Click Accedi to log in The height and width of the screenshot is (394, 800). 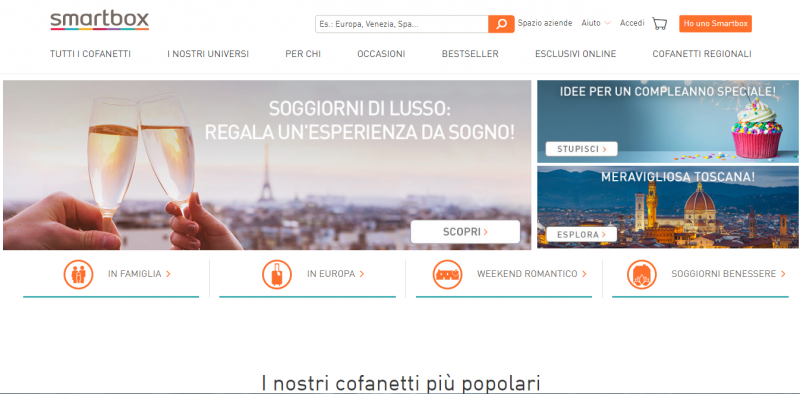click(x=632, y=23)
